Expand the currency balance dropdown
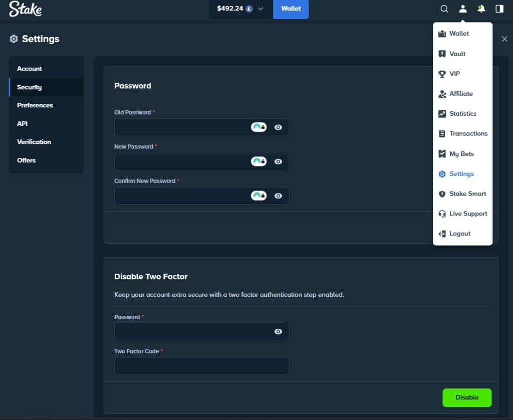This screenshot has height=420, width=513. [x=260, y=9]
